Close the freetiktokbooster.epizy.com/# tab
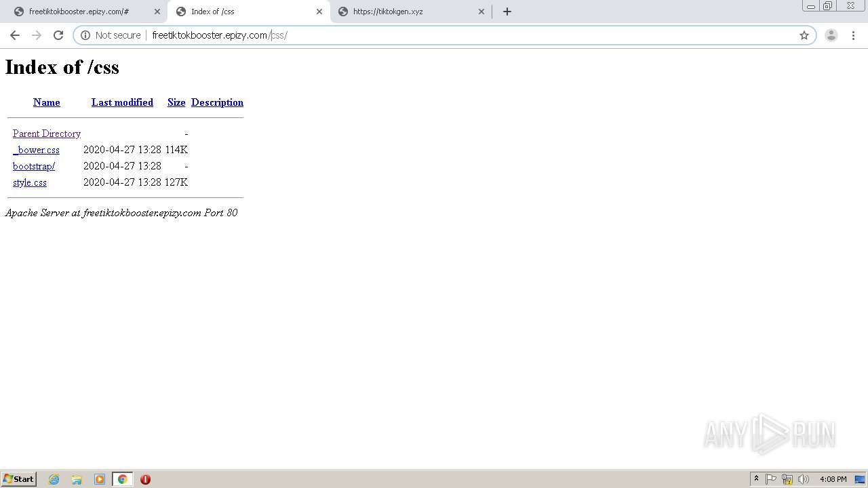The height and width of the screenshot is (488, 868). (157, 12)
